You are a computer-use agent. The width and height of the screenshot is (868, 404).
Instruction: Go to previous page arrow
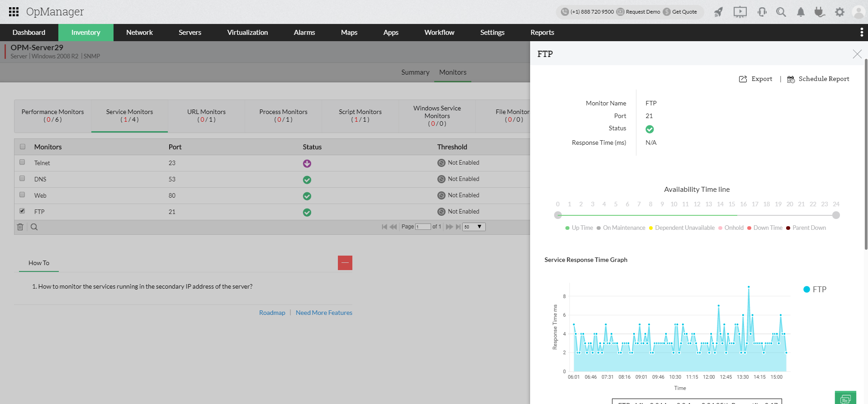point(393,227)
